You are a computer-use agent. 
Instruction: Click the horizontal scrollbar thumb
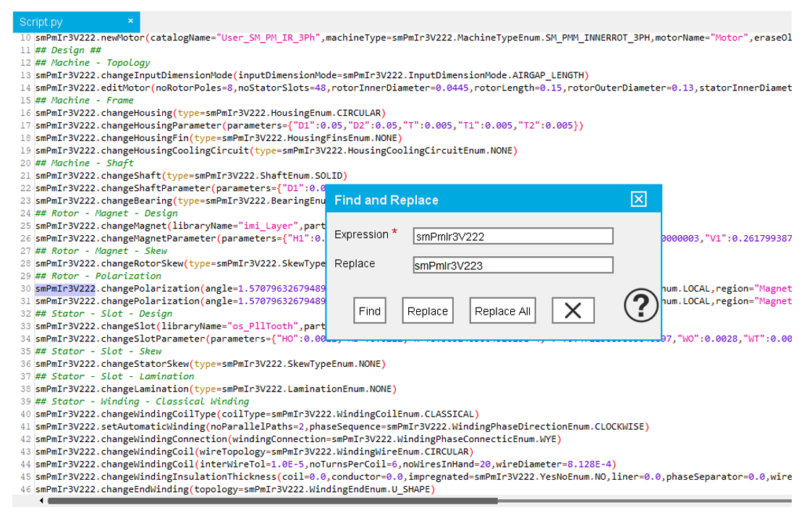(x=271, y=500)
